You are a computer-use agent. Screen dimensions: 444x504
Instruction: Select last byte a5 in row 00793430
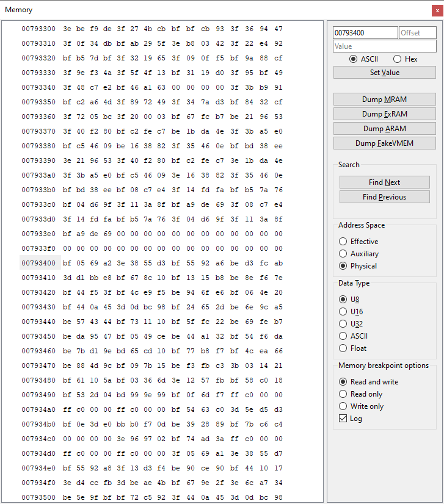coord(278,307)
